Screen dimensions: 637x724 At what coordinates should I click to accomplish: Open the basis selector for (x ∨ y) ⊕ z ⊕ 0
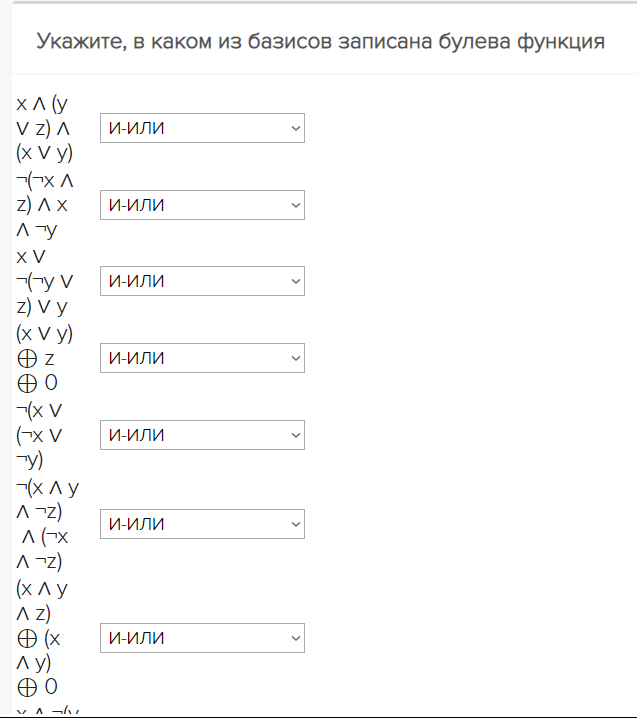202,358
